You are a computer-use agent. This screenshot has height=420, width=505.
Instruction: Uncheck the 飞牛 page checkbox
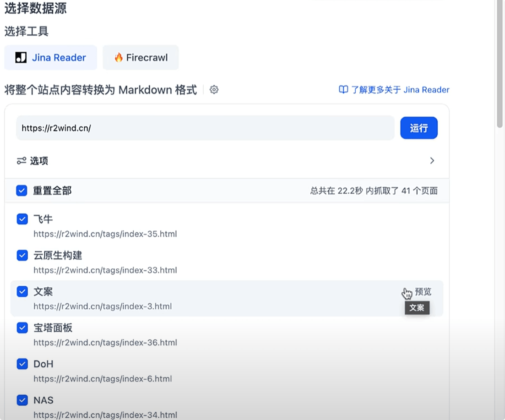[22, 219]
